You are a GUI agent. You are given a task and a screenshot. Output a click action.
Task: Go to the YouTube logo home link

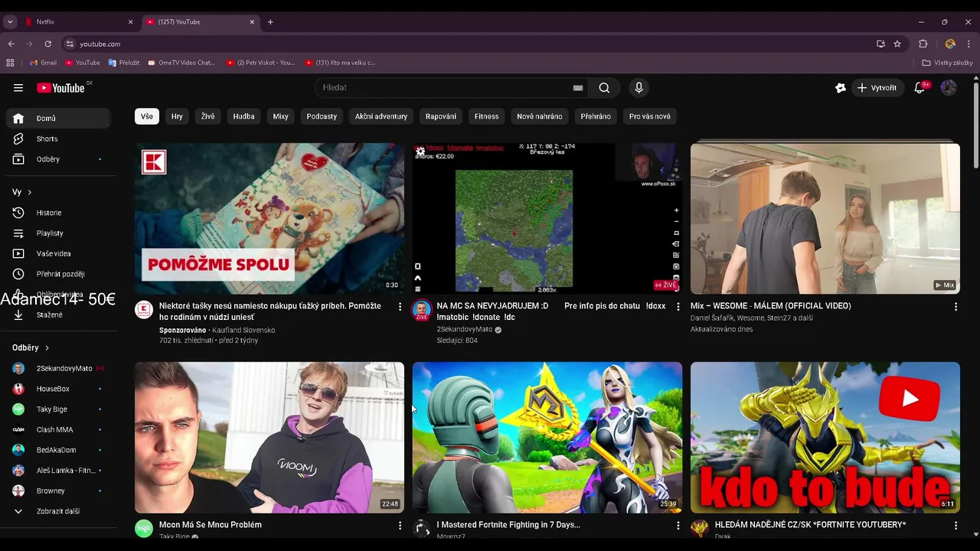61,88
